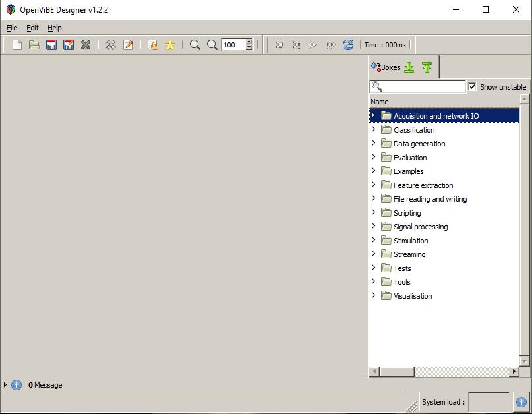The image size is (532, 414).
Task: Stop the scenario with the square button
Action: [x=280, y=45]
